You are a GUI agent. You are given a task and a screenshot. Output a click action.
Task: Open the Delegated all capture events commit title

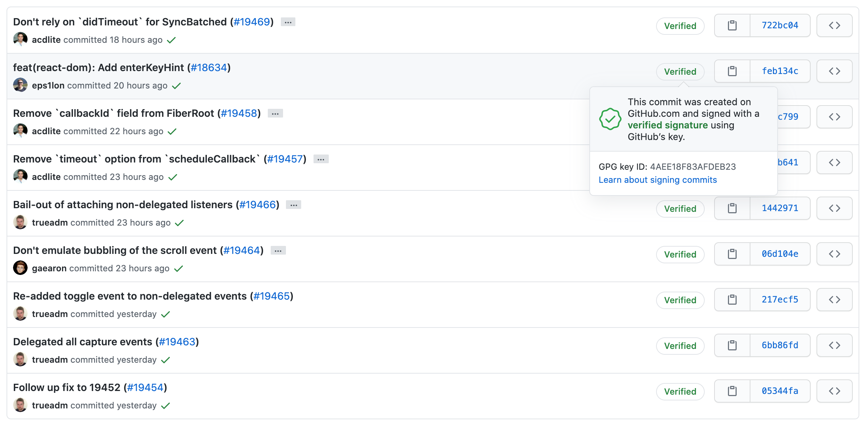tap(83, 342)
